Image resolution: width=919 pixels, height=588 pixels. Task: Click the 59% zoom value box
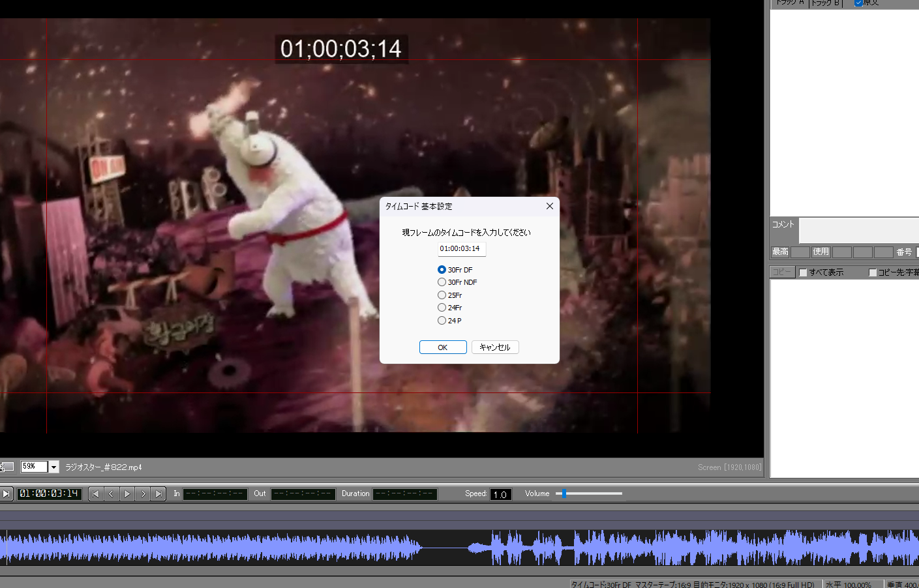click(x=34, y=467)
